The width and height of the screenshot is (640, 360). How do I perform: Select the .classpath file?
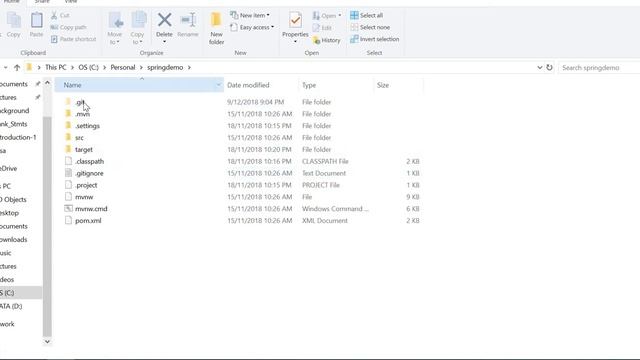[89, 161]
